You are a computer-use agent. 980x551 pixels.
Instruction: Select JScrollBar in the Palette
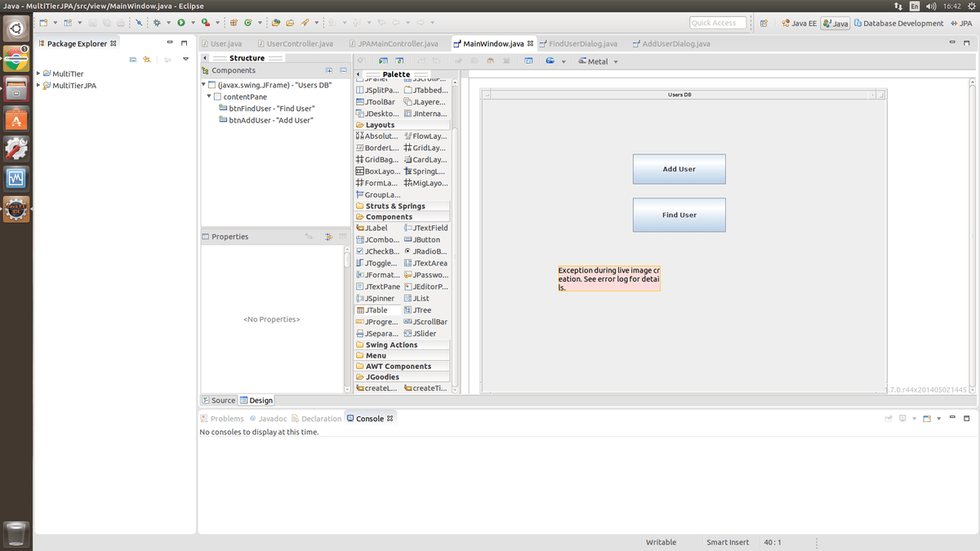(426, 322)
